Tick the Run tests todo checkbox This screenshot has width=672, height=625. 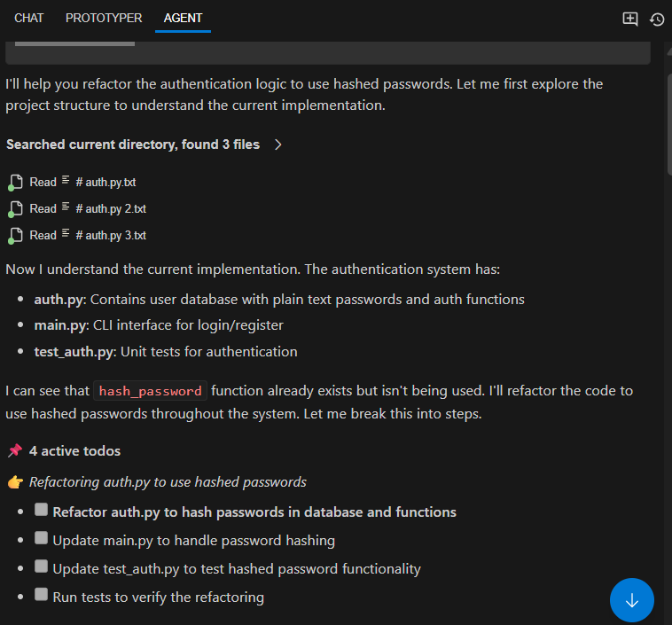click(41, 595)
